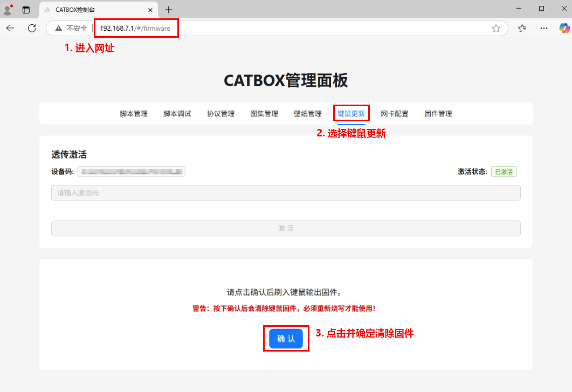Click the not-secure warning triangle icon
This screenshot has width=572, height=392.
click(x=58, y=28)
